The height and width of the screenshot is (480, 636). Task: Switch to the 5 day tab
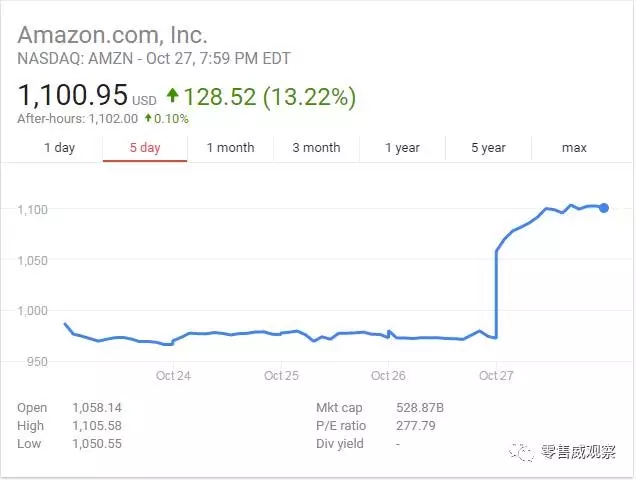pos(145,148)
